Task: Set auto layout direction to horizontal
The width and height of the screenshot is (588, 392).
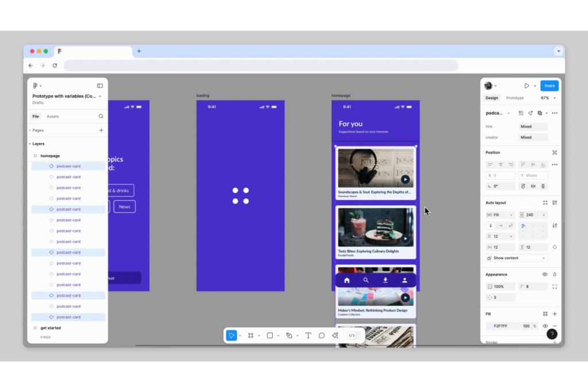Action: point(501,226)
